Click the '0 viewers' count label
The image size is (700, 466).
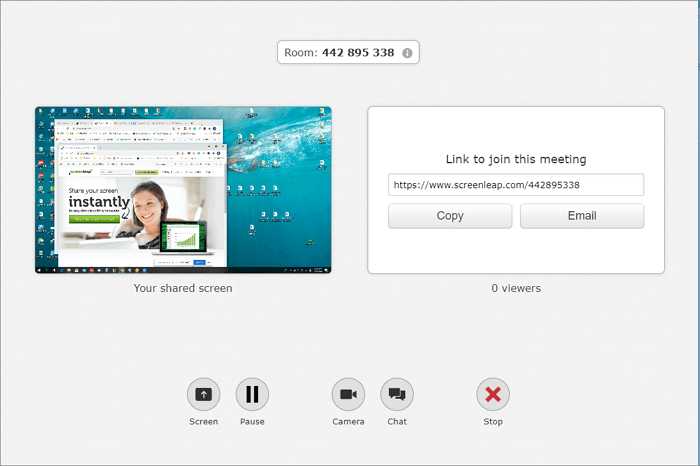515,288
